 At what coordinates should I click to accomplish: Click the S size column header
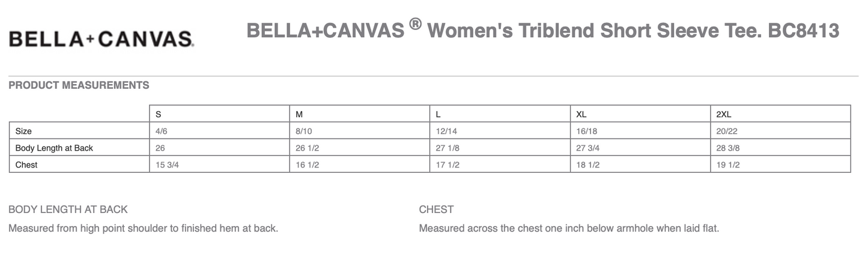[x=159, y=114]
